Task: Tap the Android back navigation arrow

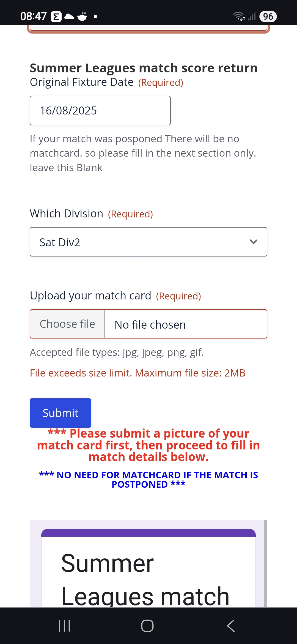Action: [x=231, y=626]
